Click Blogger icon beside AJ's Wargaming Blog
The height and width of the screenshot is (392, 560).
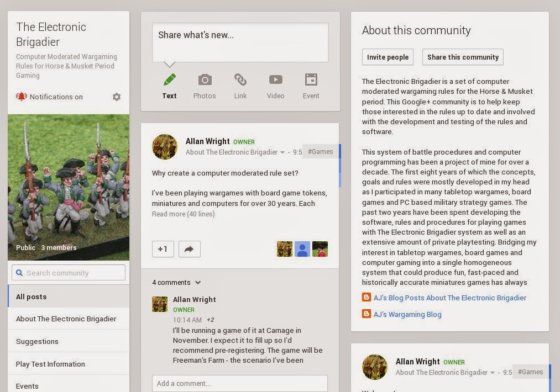367,314
